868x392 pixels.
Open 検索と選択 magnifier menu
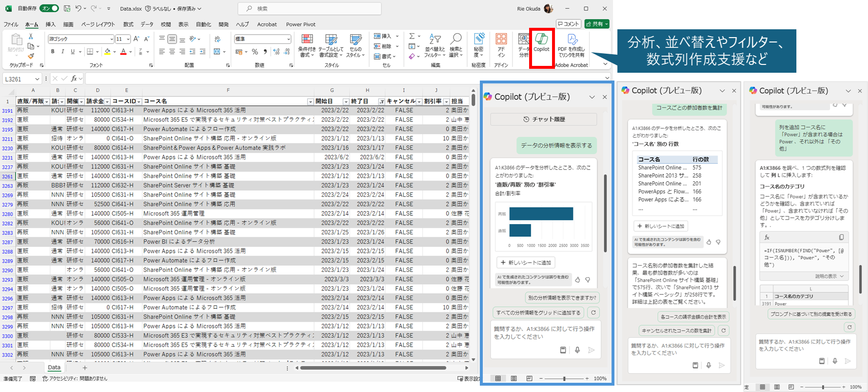[x=456, y=45]
